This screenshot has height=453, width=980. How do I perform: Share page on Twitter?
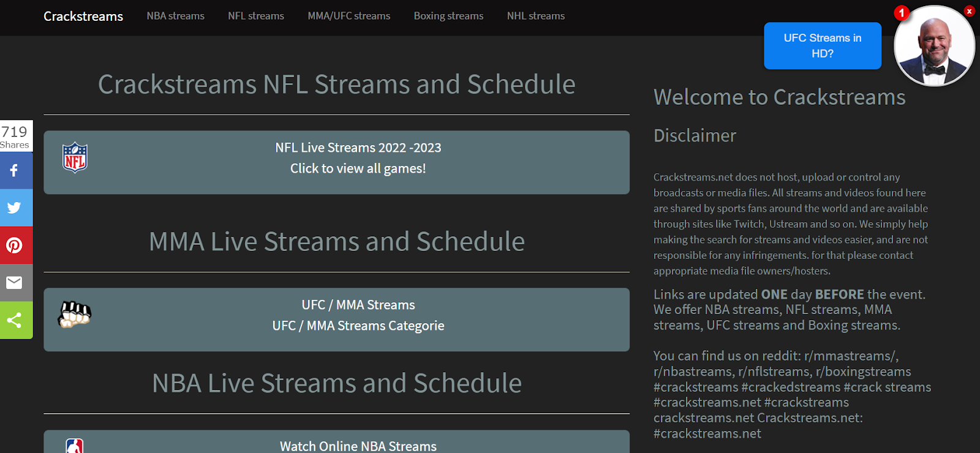coord(16,208)
